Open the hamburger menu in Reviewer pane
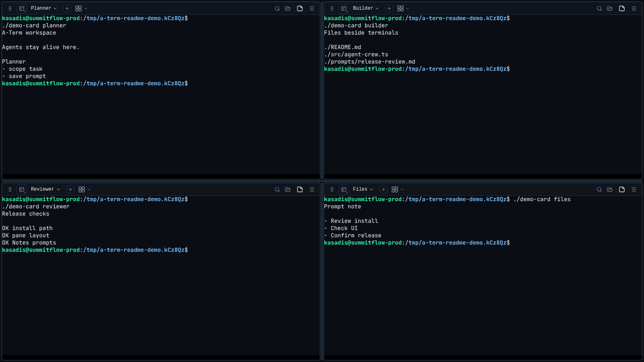The height and width of the screenshot is (362, 644). point(312,189)
